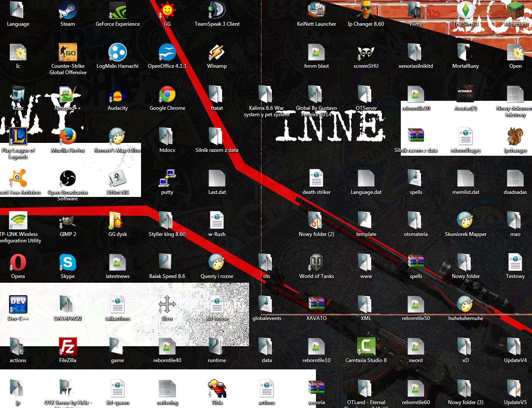The height and width of the screenshot is (408, 532).
Task: Click the Google Chrome shortcut
Action: coord(167,94)
